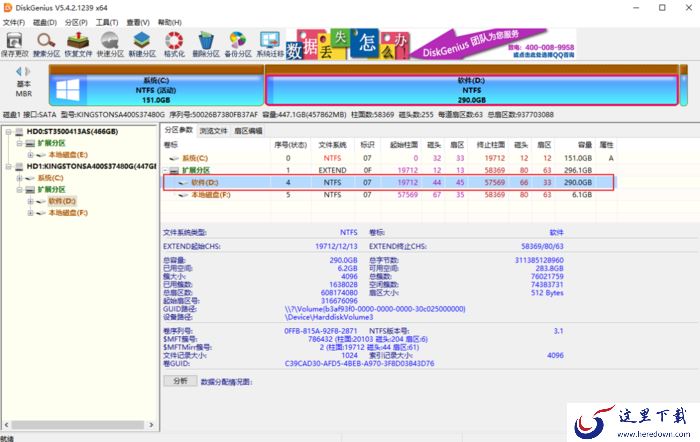700x442 pixels.
Task: Select 系统(C:) row in partition table
Action: point(389,158)
